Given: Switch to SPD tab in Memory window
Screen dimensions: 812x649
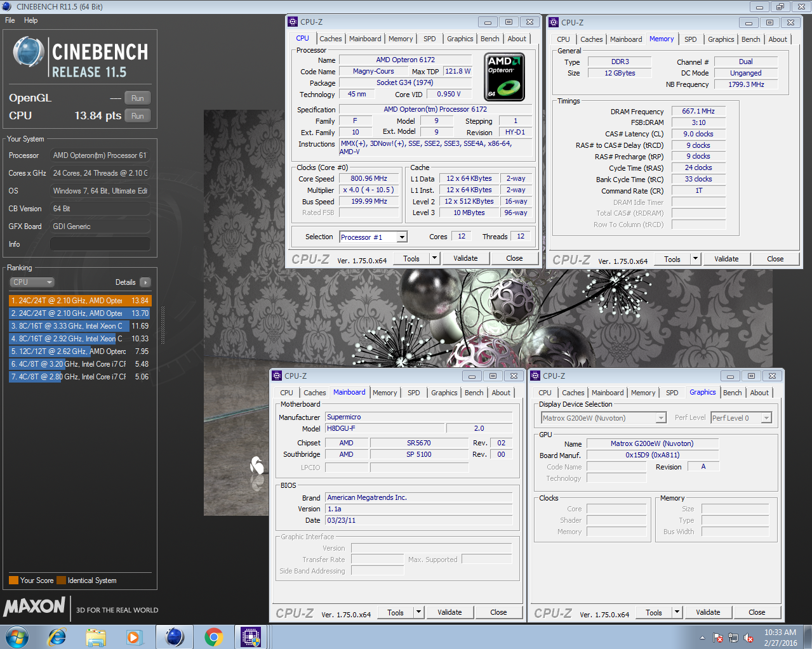Looking at the screenshot, I should click(x=691, y=39).
